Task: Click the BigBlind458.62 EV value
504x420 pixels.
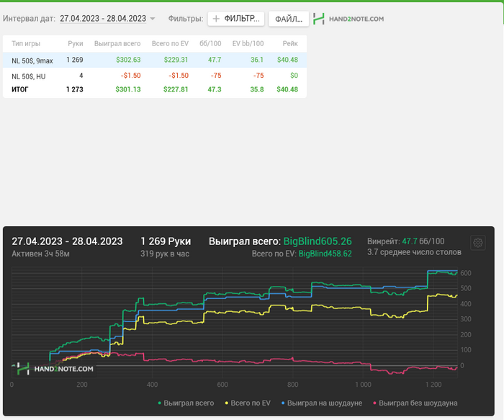Action: point(325,254)
